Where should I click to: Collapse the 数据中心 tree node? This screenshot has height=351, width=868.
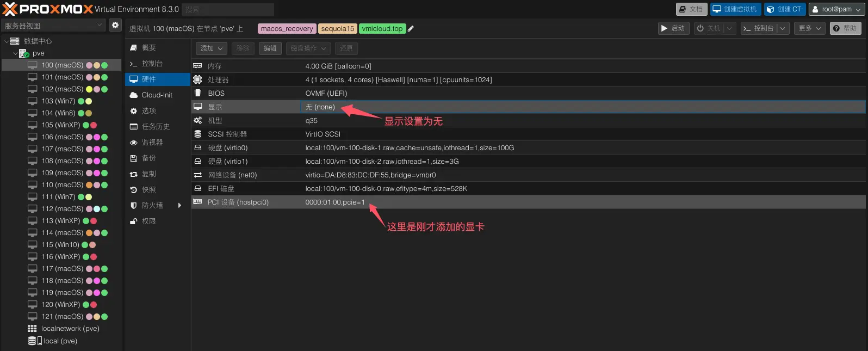pyautogui.click(x=6, y=41)
